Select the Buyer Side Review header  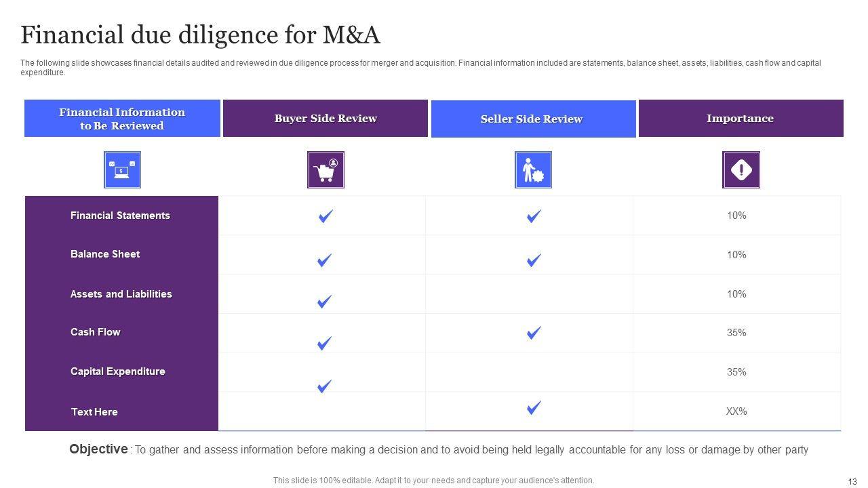tap(325, 119)
